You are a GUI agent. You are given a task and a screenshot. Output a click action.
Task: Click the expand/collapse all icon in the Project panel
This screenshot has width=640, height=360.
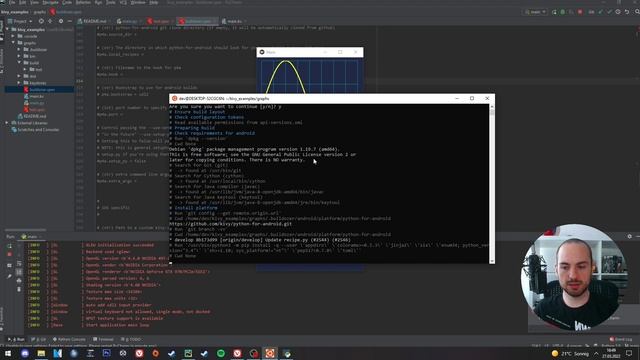click(x=50, y=21)
